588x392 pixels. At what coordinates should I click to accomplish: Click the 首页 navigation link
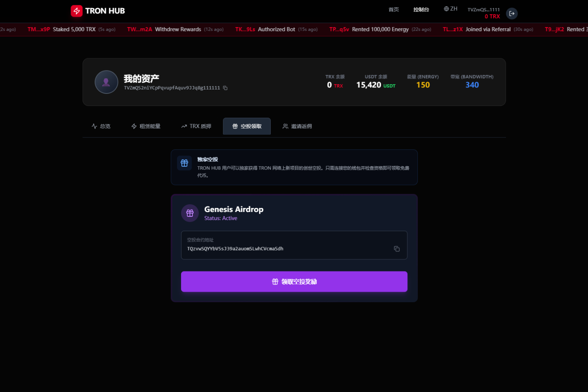coord(394,10)
